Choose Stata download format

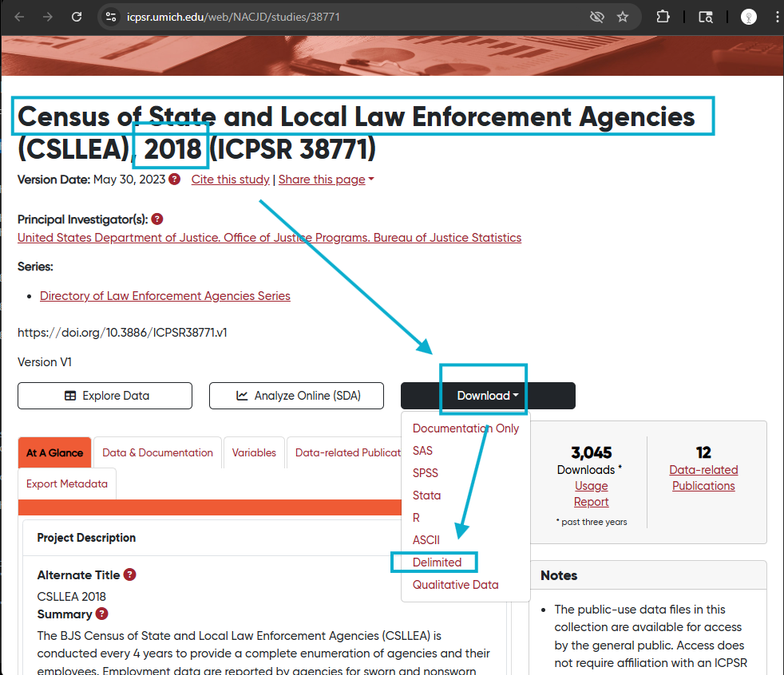coord(426,495)
